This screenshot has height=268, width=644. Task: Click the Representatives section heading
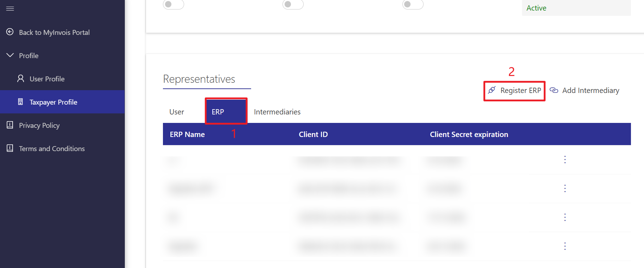pos(199,79)
